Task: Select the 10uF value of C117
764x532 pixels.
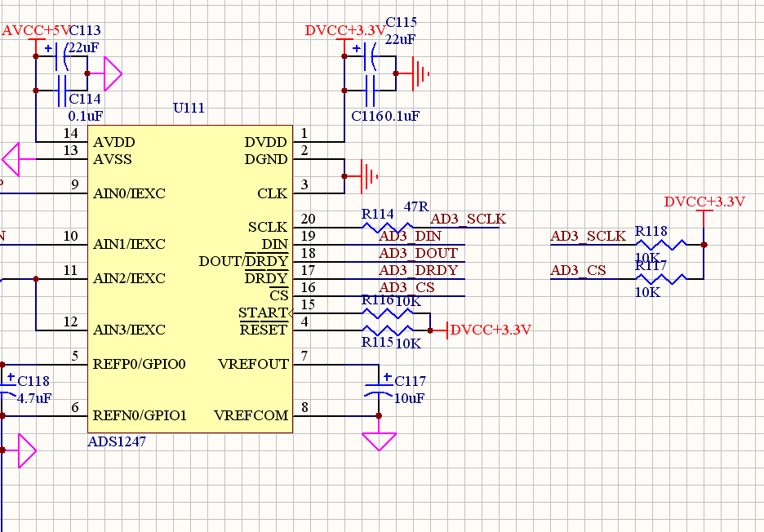Action: click(409, 398)
